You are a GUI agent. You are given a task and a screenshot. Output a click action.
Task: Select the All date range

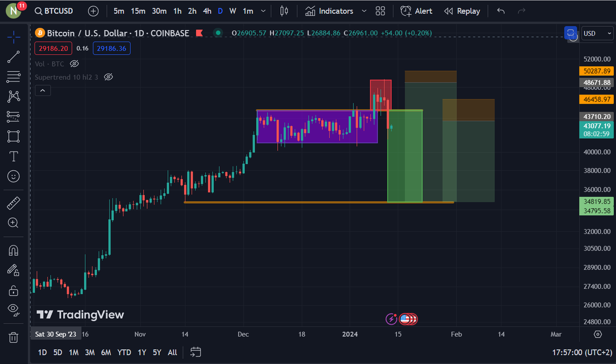[172, 352]
